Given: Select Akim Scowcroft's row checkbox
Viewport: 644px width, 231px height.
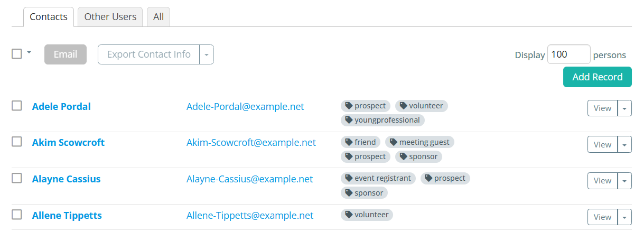Looking at the screenshot, I should (x=17, y=142).
